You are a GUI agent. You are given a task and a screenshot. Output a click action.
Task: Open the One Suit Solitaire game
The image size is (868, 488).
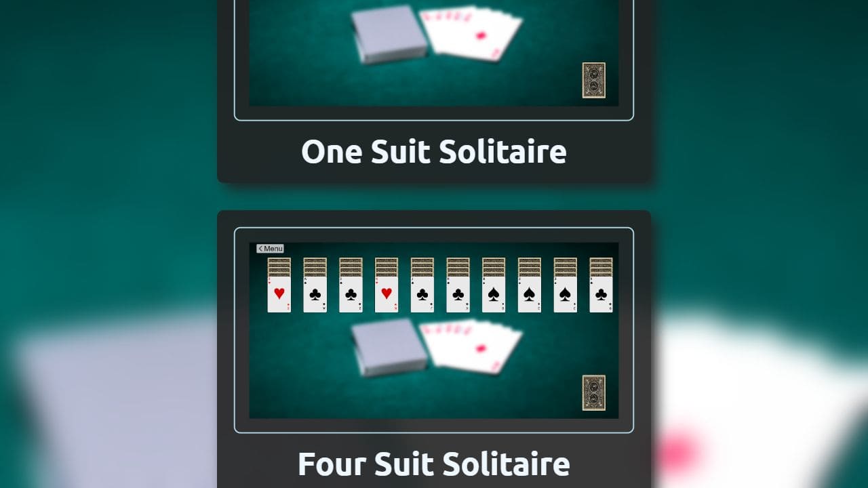click(434, 151)
